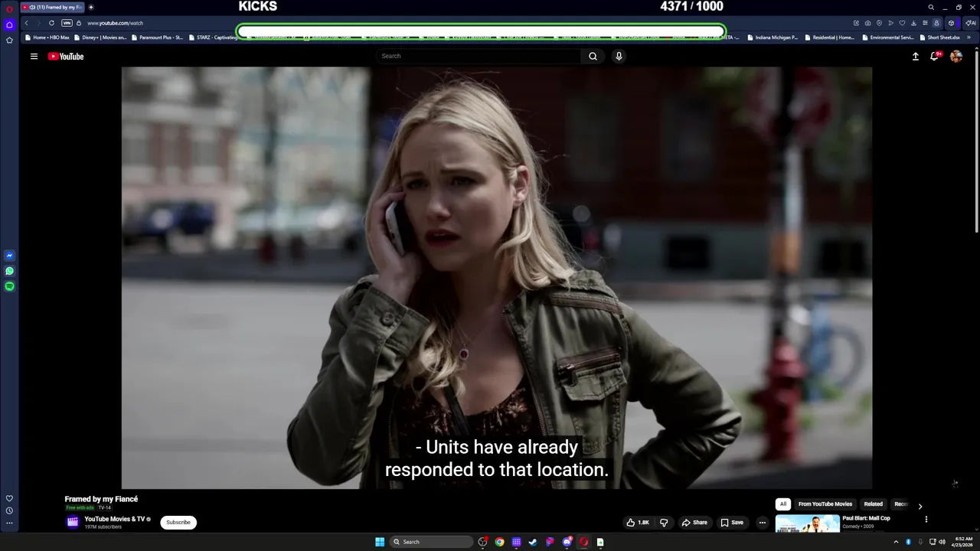Start voice search with microphone icon
980x551 pixels.
coord(619,56)
